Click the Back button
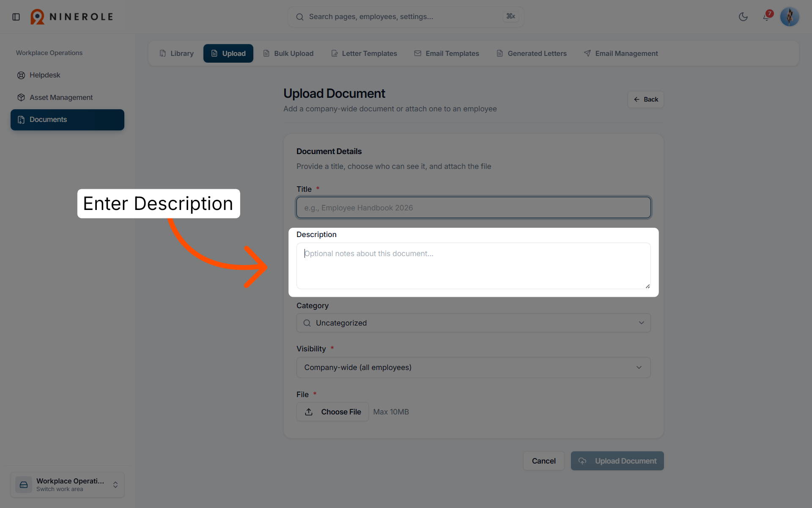 tap(645, 99)
